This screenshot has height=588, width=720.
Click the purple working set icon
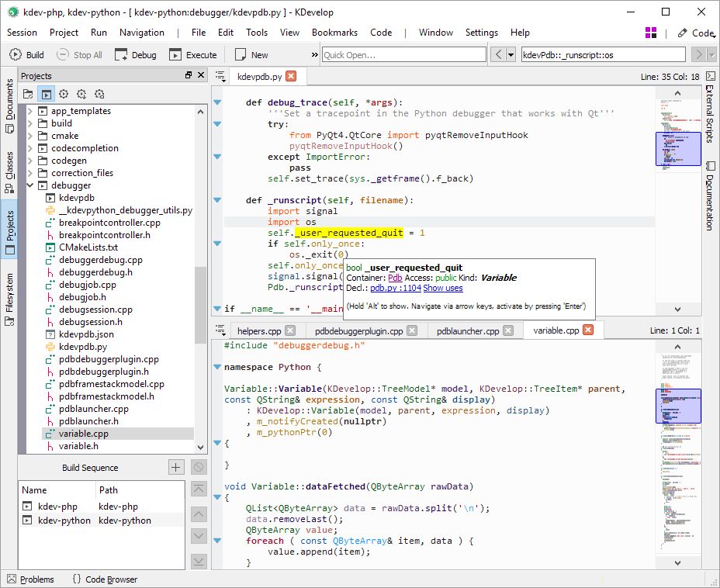652,33
